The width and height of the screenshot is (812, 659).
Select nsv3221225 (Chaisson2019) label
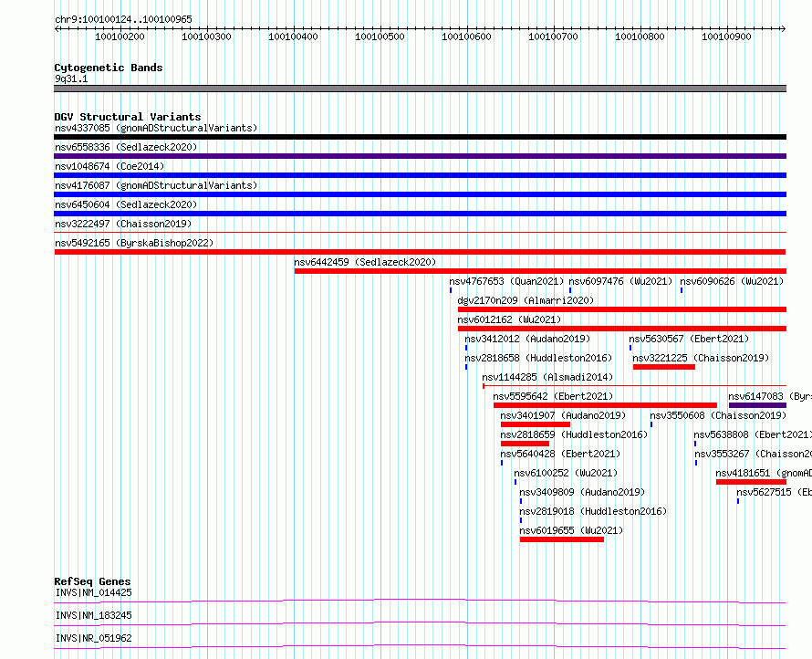pyautogui.click(x=701, y=358)
